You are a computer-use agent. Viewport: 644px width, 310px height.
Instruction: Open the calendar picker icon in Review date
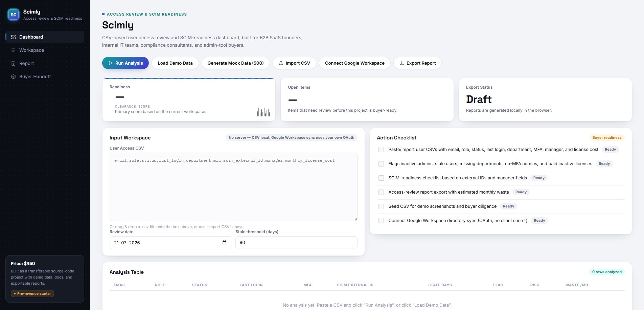tap(224, 242)
